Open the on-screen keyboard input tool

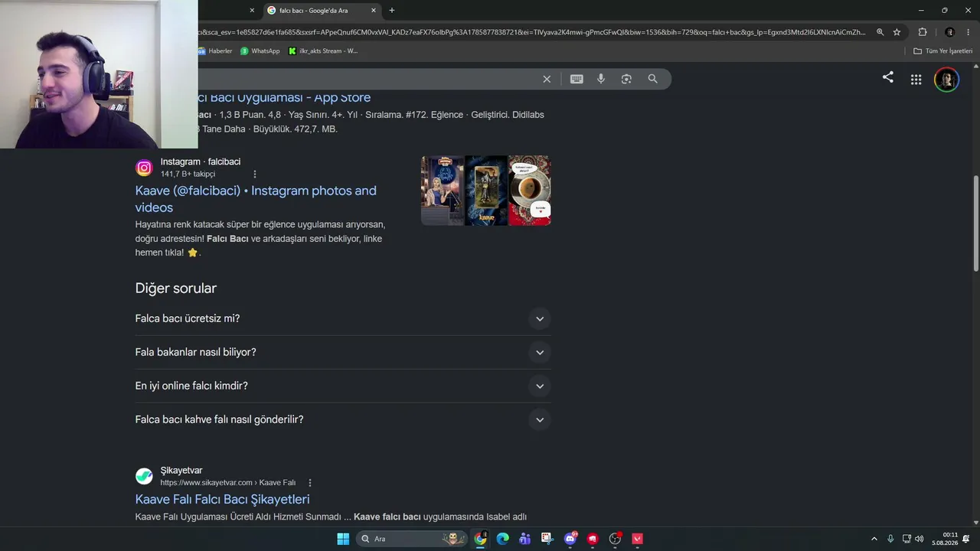[577, 79]
